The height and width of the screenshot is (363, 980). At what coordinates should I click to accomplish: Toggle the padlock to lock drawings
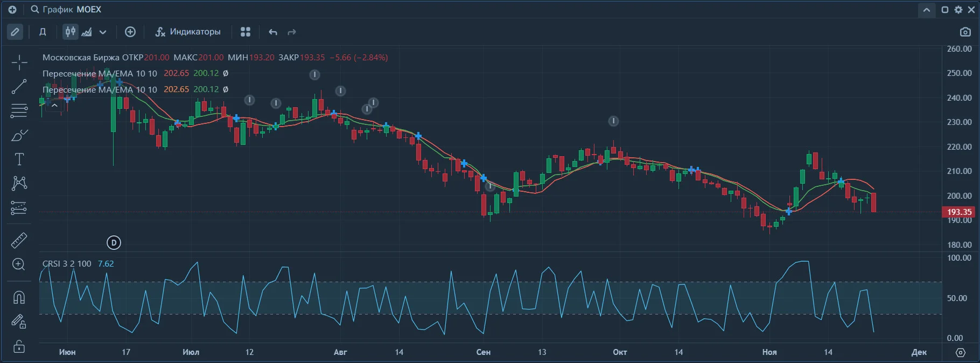coord(19,346)
